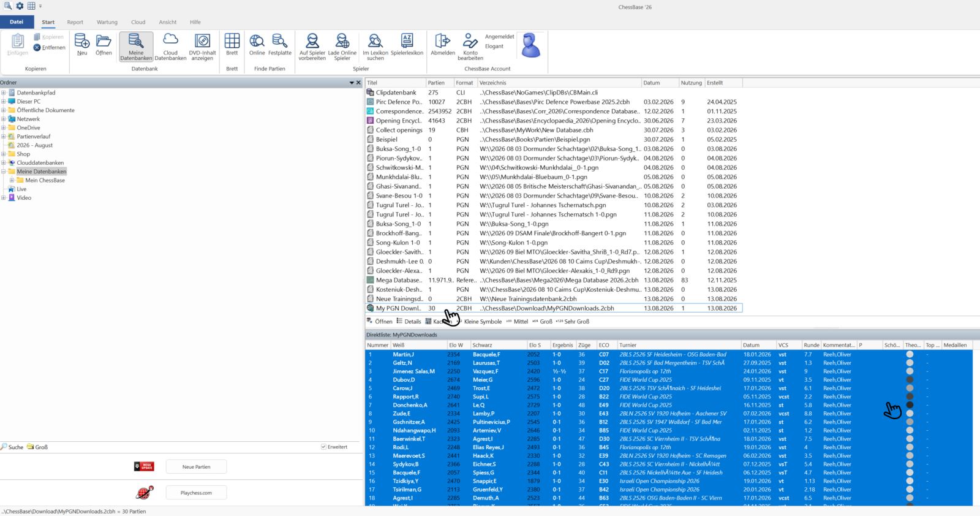Click Lade Online Spieler icon
Image resolution: width=980 pixels, height=516 pixels.
[x=342, y=47]
